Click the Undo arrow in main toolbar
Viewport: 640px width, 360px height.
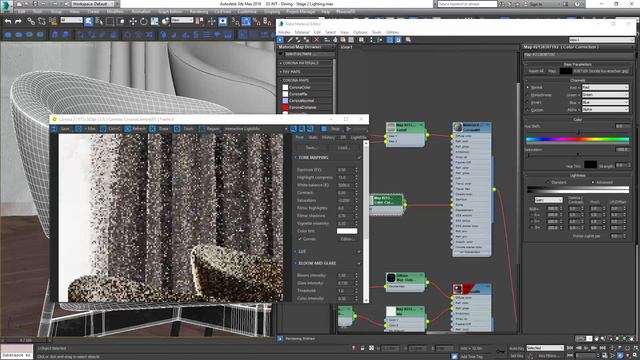8,21
